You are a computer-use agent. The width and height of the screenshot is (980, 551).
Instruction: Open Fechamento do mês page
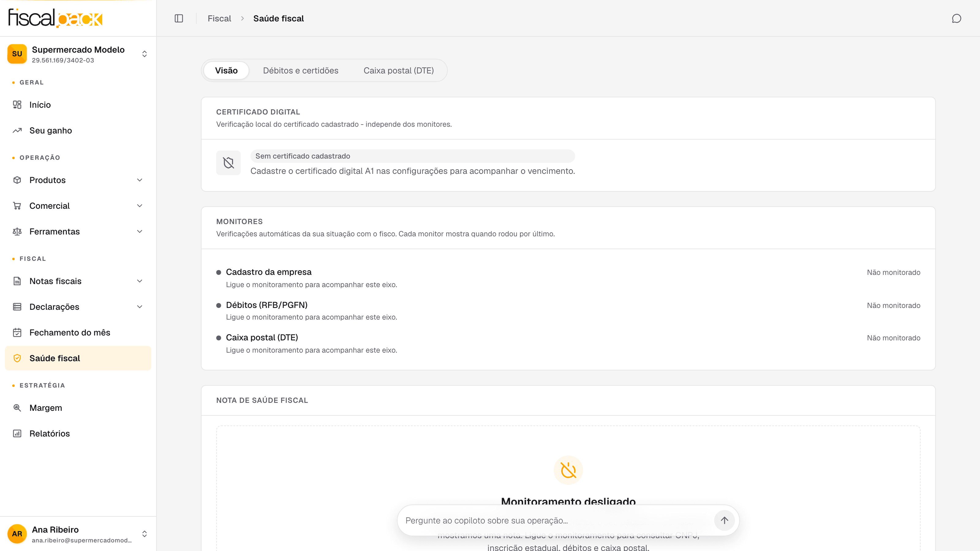coord(78,332)
